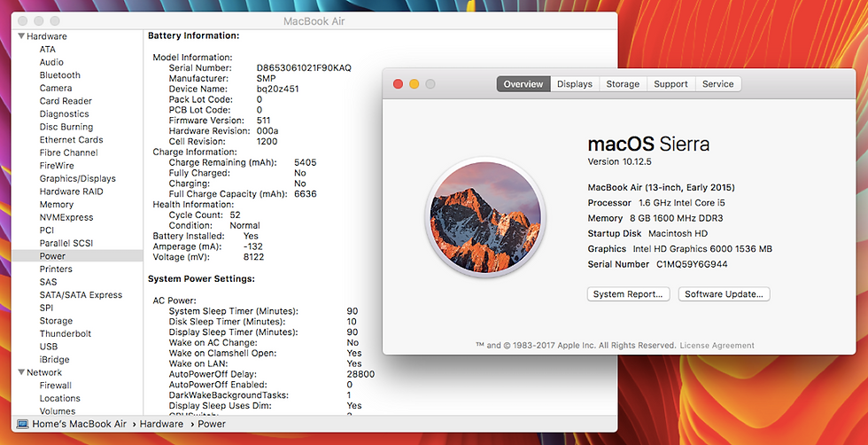Click the System Power Settings heading
This screenshot has height=445, width=868.
click(x=202, y=278)
